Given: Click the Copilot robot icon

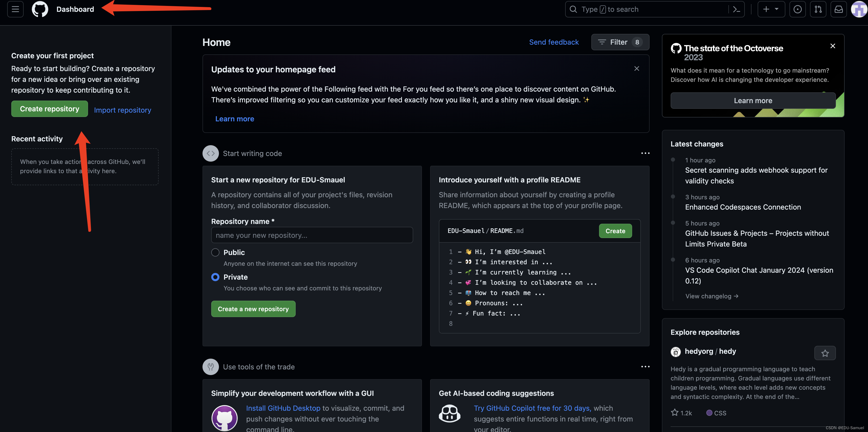Looking at the screenshot, I should [449, 414].
